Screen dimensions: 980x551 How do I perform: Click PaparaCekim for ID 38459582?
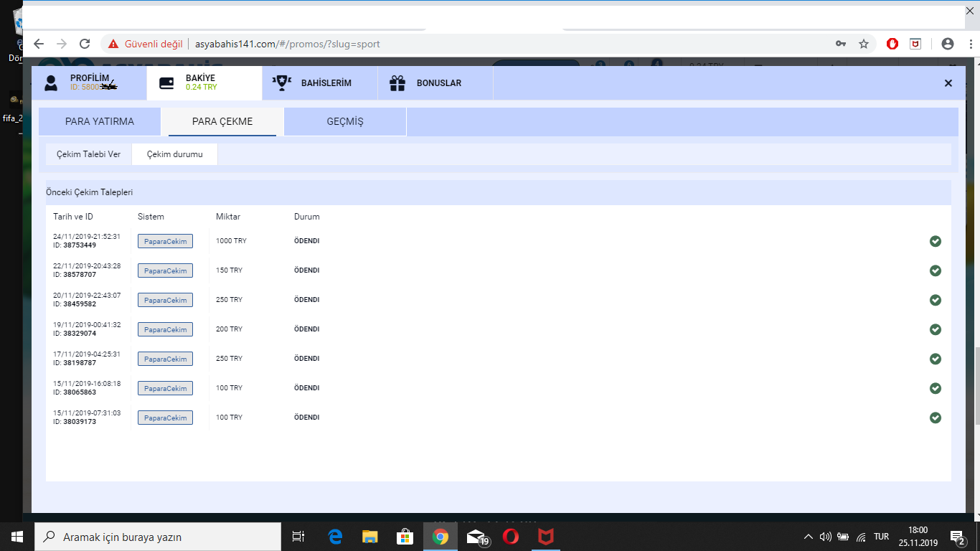tap(165, 300)
